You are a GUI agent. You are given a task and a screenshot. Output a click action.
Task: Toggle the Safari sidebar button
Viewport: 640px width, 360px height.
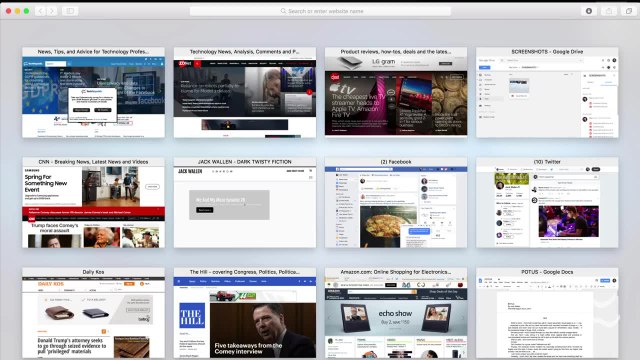click(70, 11)
